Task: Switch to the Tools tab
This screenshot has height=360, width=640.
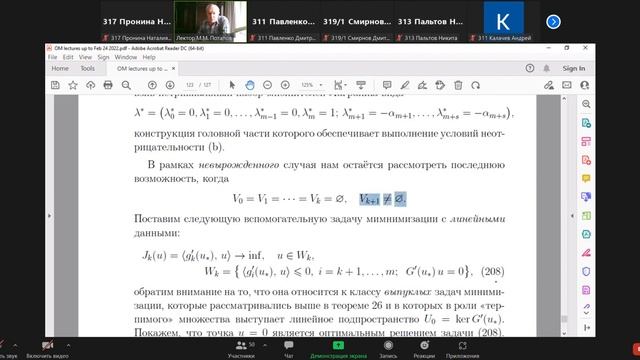Action: (x=87, y=68)
